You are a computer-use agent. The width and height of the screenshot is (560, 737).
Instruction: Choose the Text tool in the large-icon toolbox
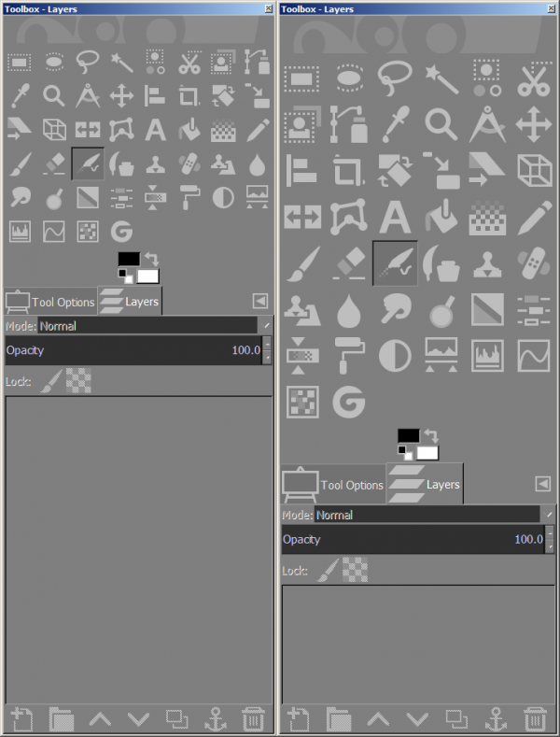(x=395, y=217)
